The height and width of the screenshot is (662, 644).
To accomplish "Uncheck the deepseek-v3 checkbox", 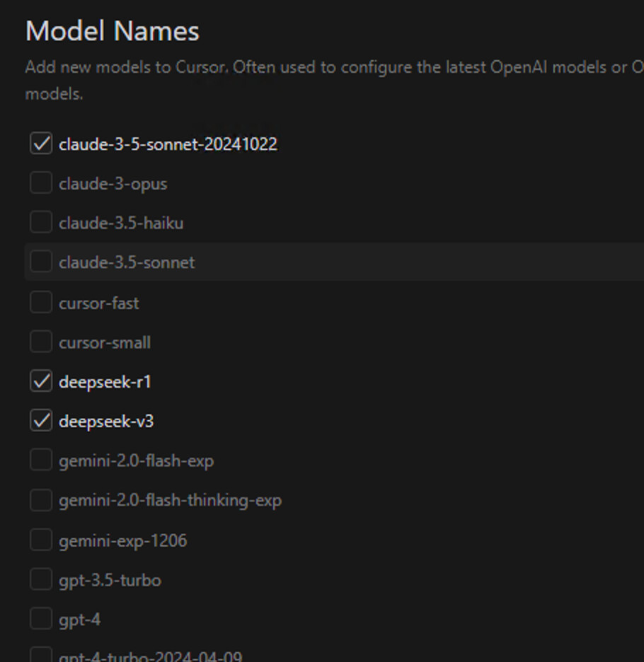I will 41,422.
